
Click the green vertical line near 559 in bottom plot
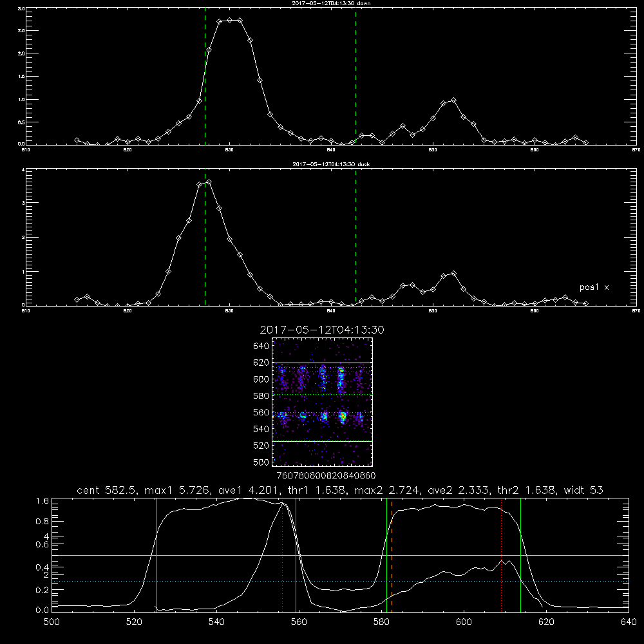tap(296, 555)
